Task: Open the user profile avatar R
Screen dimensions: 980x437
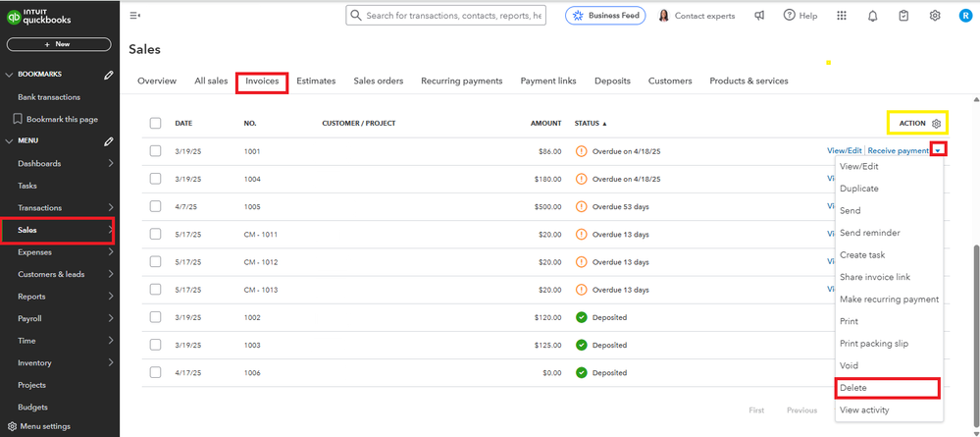Action: click(x=965, y=16)
